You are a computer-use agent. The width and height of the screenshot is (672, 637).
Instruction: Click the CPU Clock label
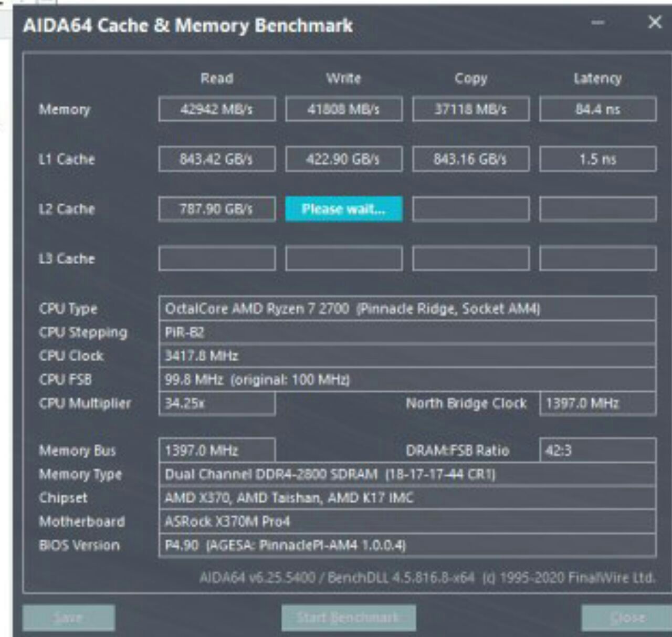coord(71,356)
